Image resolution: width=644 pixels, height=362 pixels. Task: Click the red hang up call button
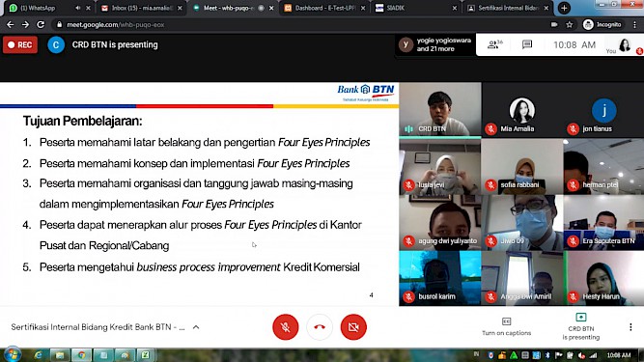click(320, 326)
